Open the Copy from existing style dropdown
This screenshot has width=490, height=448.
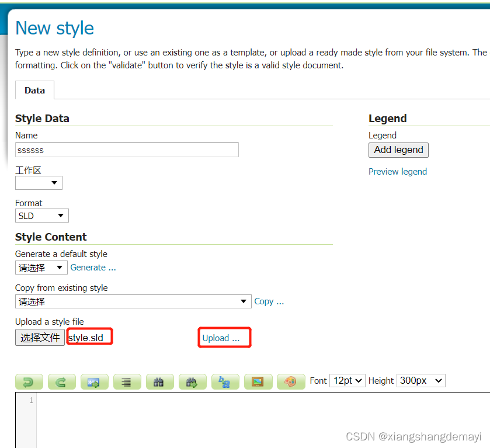coord(133,301)
